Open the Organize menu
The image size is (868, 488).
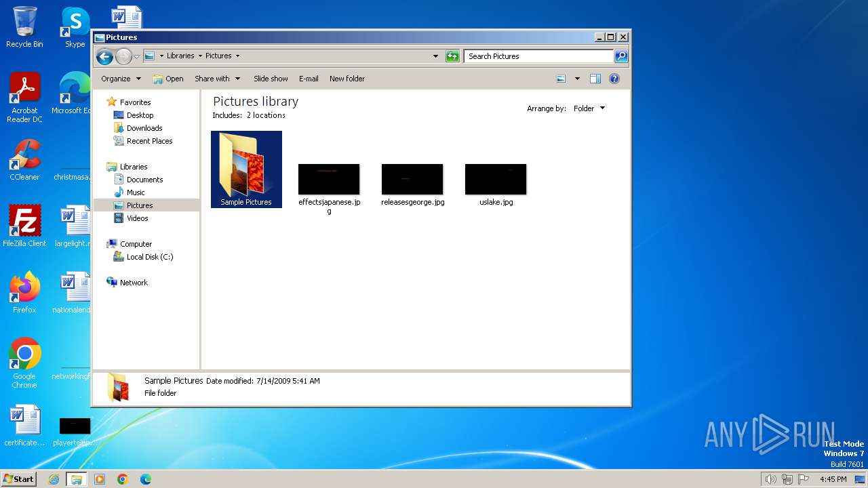coord(121,79)
